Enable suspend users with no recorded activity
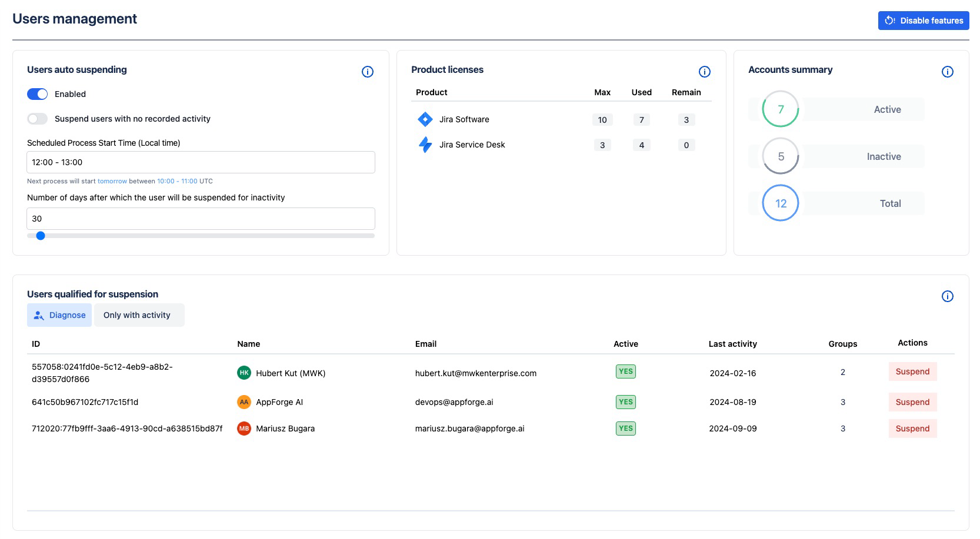This screenshot has width=980, height=539. (38, 119)
